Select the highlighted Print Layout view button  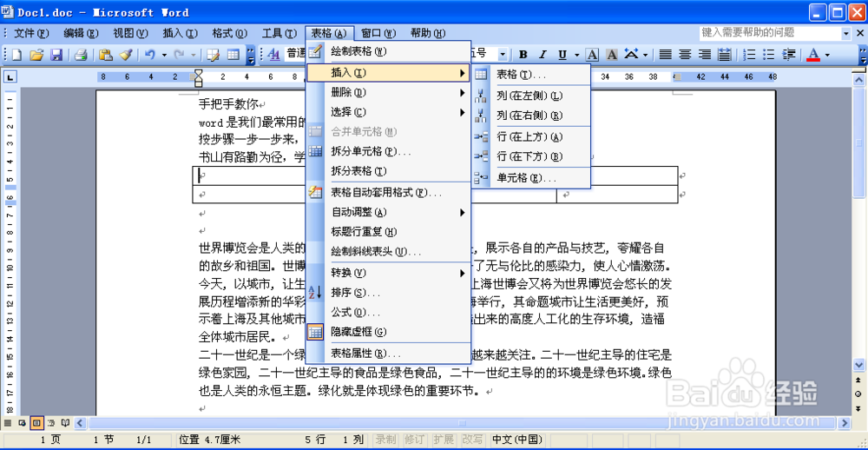(x=36, y=423)
